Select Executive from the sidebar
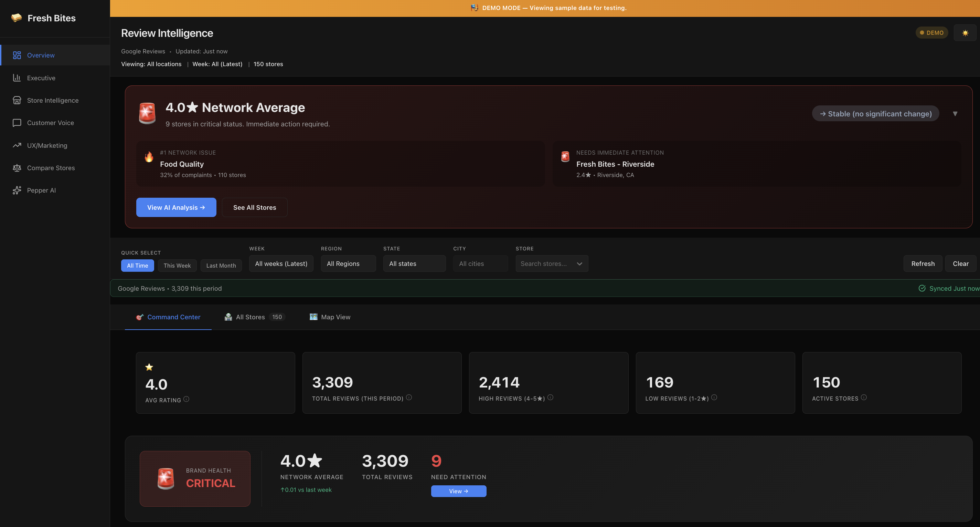The height and width of the screenshot is (527, 980). (41, 78)
